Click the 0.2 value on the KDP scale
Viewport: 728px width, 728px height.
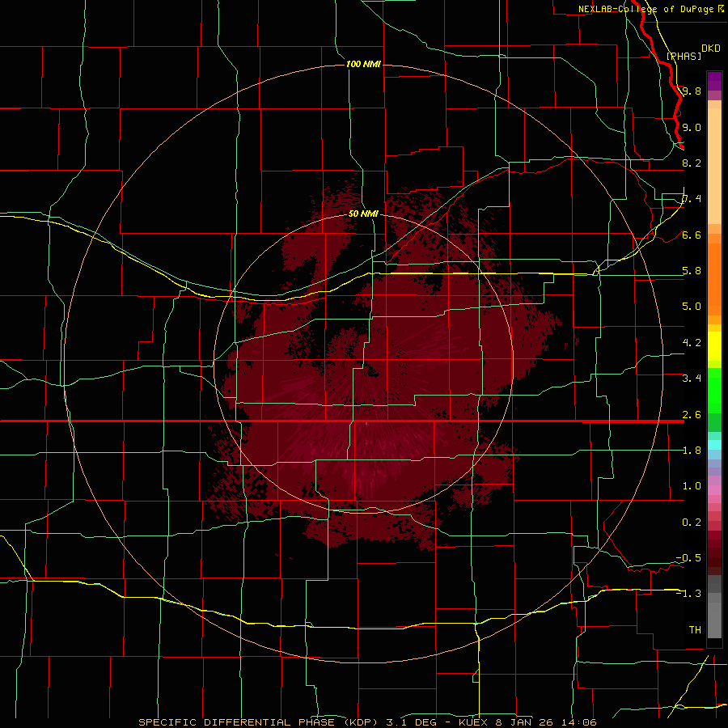pos(692,523)
